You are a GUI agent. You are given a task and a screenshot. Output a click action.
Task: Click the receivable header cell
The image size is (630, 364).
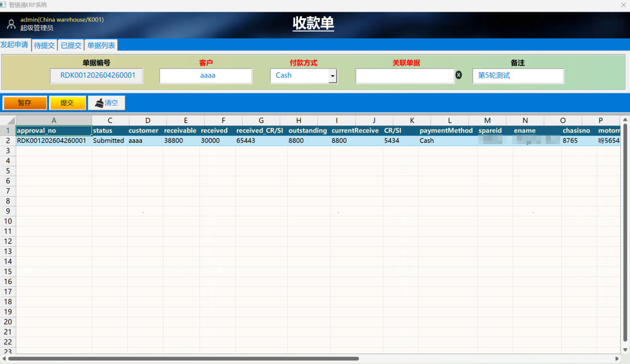[181, 131]
